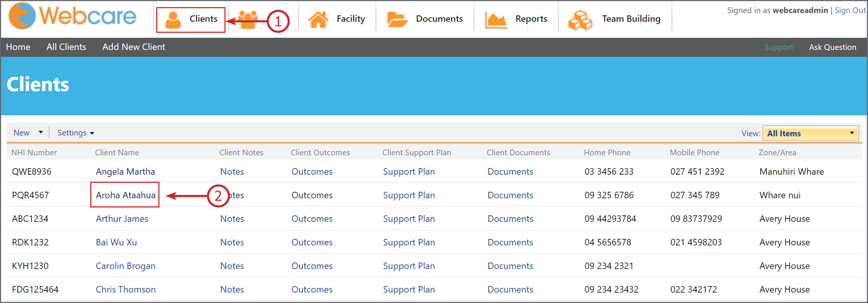Go to All Clients menu item

(x=66, y=47)
